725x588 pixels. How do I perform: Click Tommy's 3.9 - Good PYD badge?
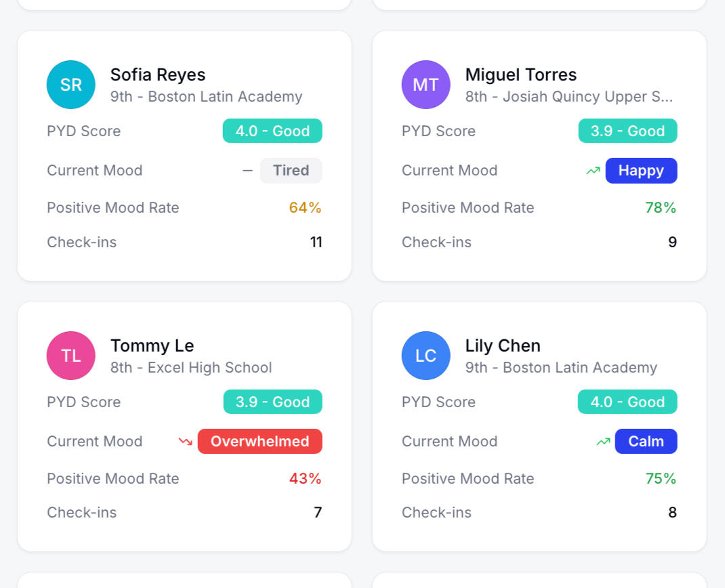272,402
